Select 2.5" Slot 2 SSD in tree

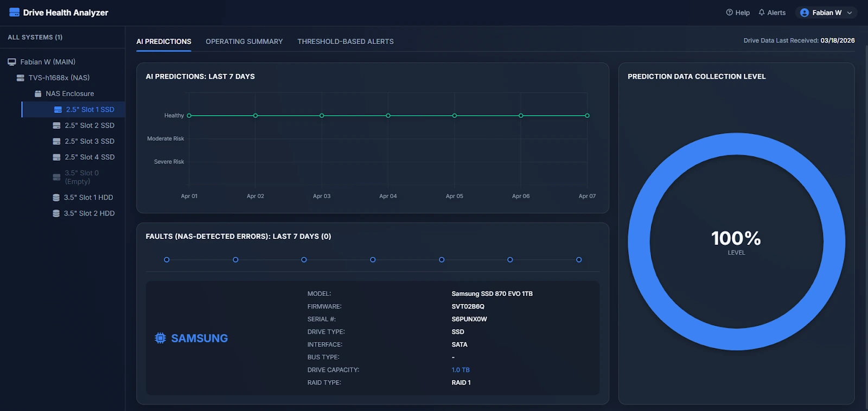(90, 125)
